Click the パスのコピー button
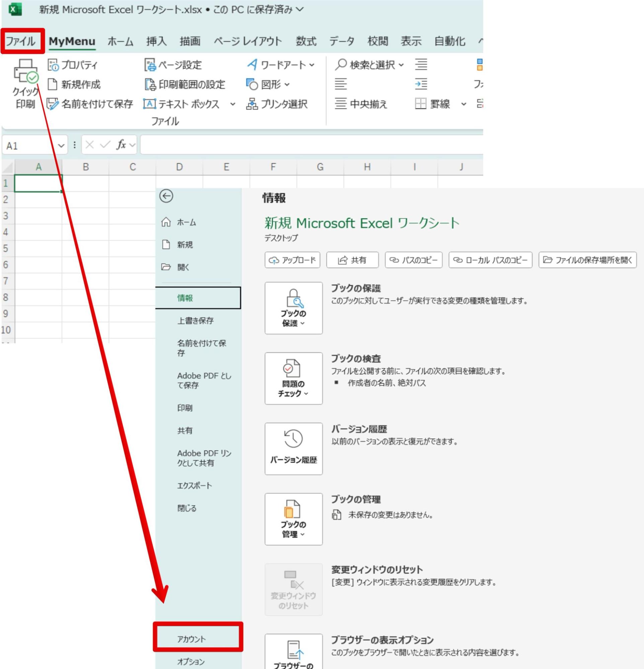This screenshot has width=644, height=669. click(413, 260)
